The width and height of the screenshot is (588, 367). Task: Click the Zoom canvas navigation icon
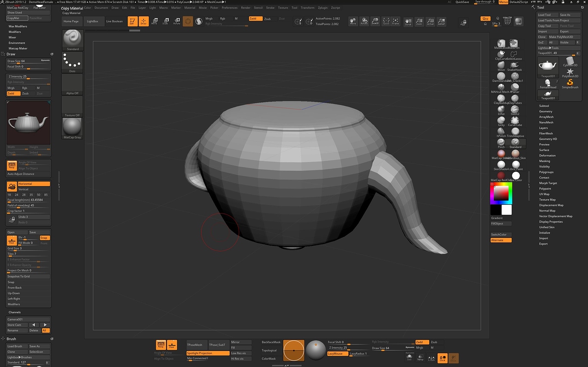coord(419,22)
